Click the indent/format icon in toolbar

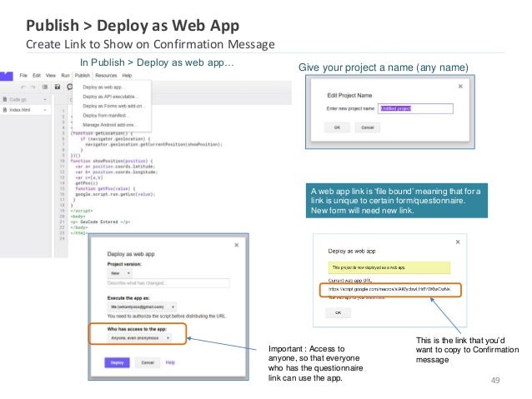pos(45,87)
